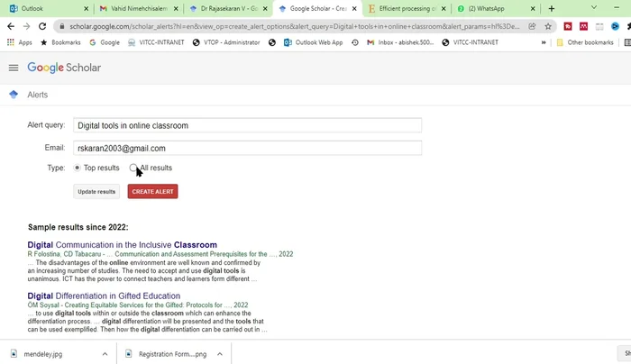Image resolution: width=631 pixels, height=364 pixels.
Task: Click into the Alert query text field
Action: pyautogui.click(x=247, y=125)
